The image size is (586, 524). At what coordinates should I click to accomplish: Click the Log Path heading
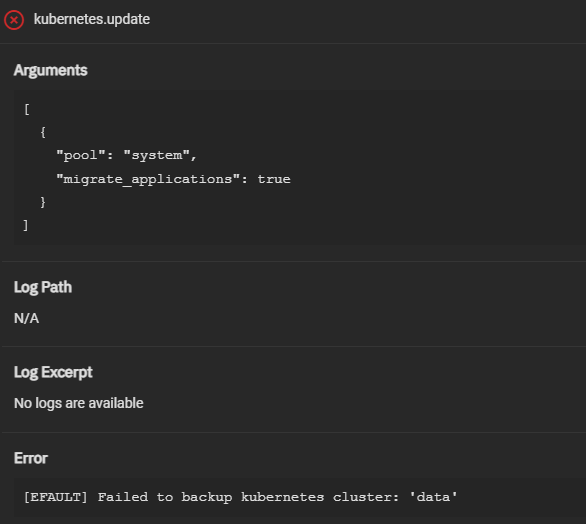(x=43, y=287)
